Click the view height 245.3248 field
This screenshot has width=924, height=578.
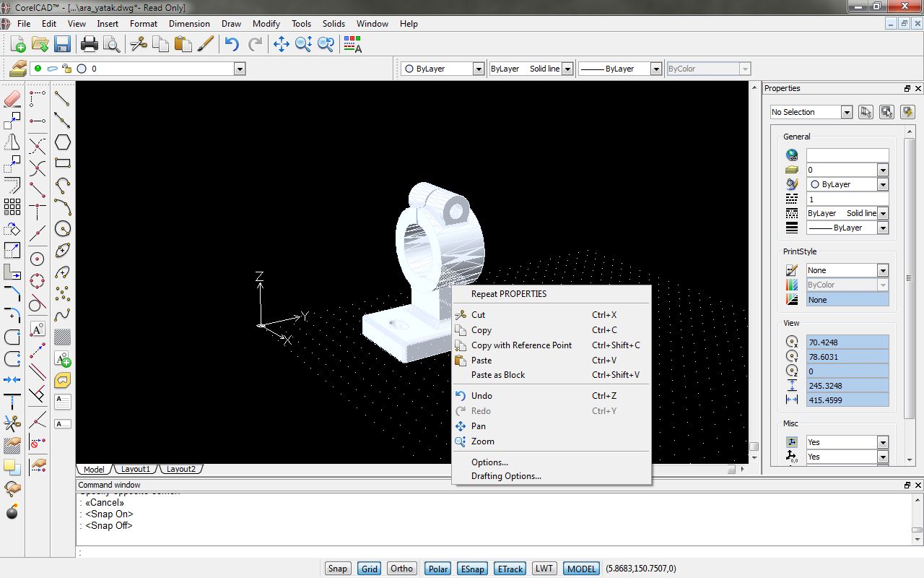pos(847,386)
